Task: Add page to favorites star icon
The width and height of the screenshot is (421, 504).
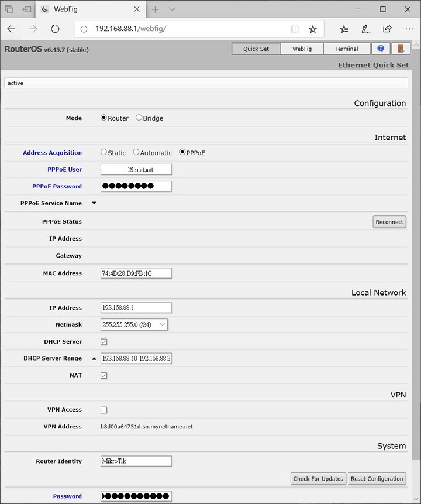Action: coord(313,29)
